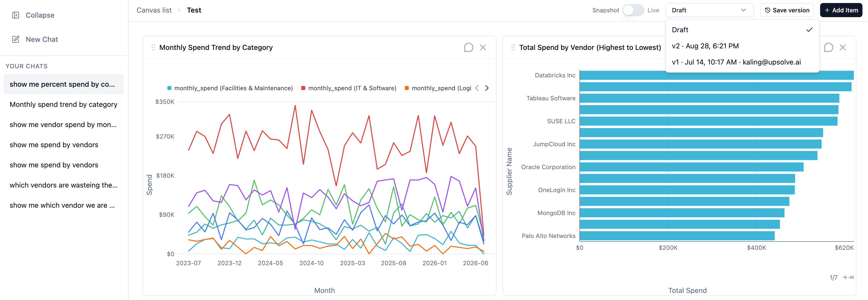Click the Canvas list breadcrumb link

point(154,10)
